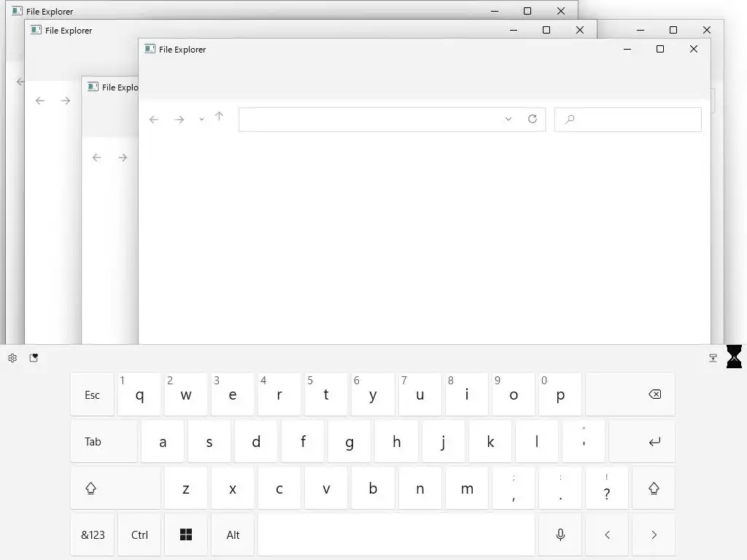
Task: Tap the Tab key
Action: pos(104,441)
